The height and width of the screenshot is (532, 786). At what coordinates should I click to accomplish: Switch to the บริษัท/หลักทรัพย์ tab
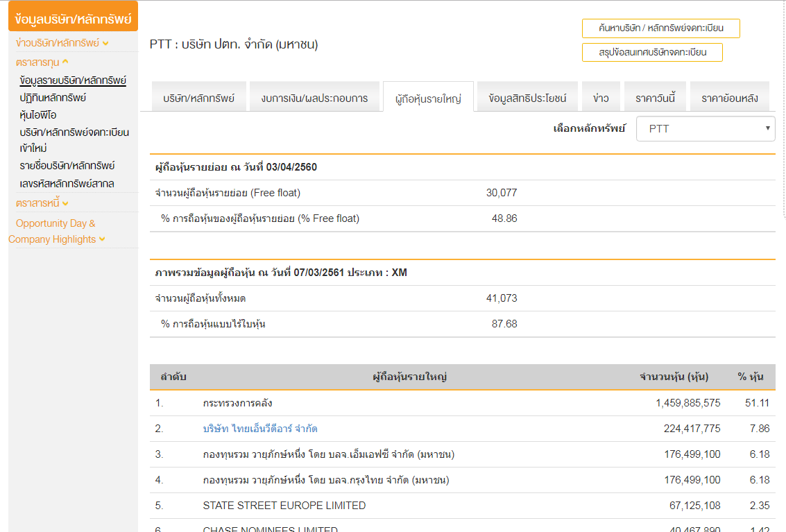(x=198, y=98)
